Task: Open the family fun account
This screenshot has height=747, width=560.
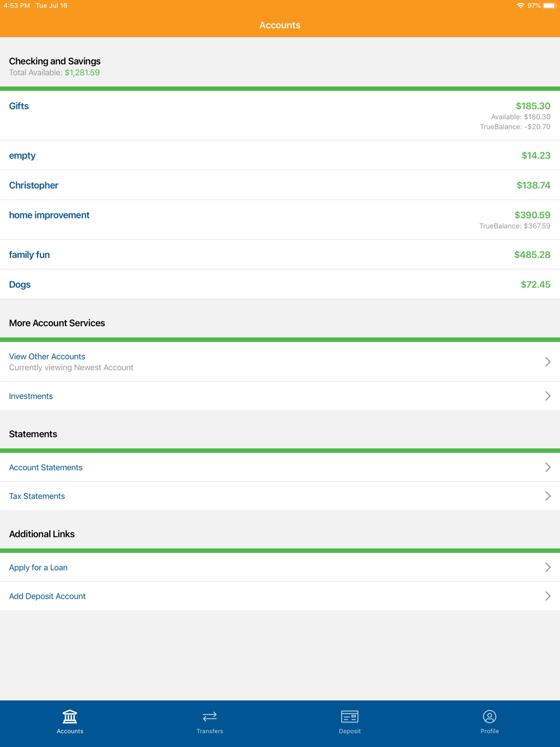Action: click(280, 255)
